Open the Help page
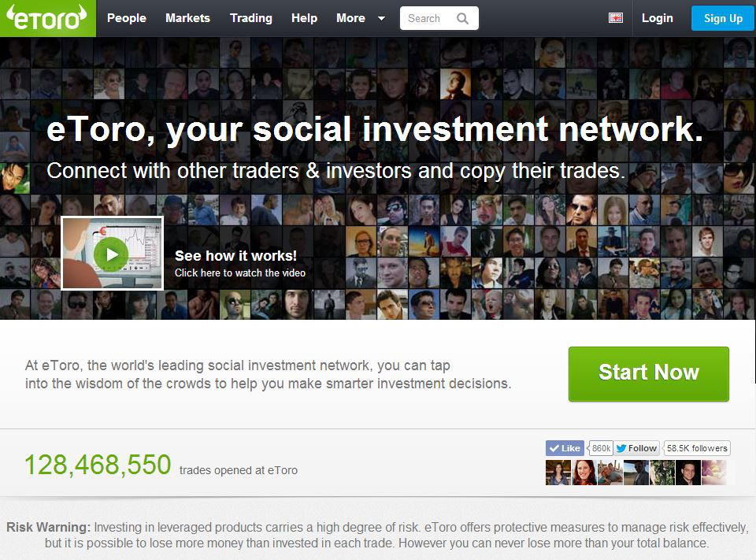Screen dimensions: 756x560 tap(304, 18)
